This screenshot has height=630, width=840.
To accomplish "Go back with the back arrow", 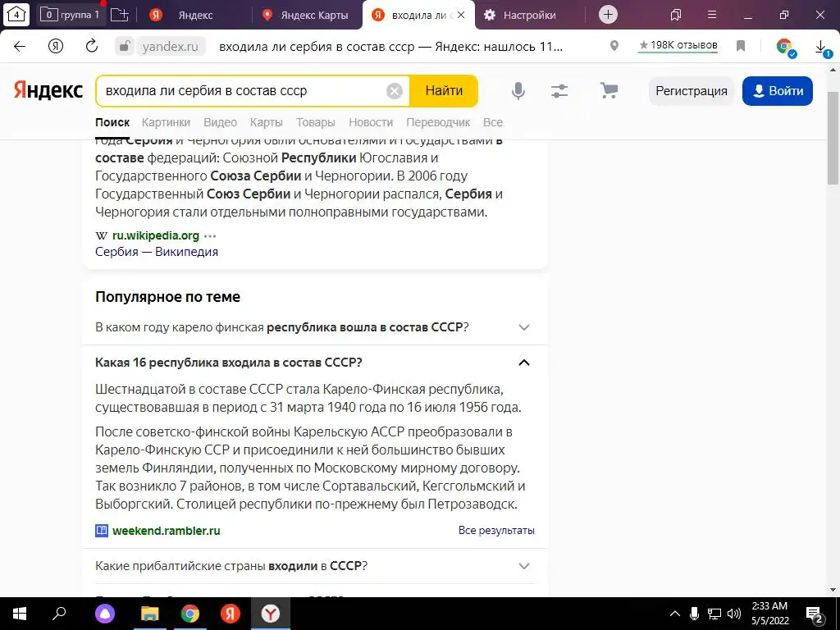I will coord(20,46).
